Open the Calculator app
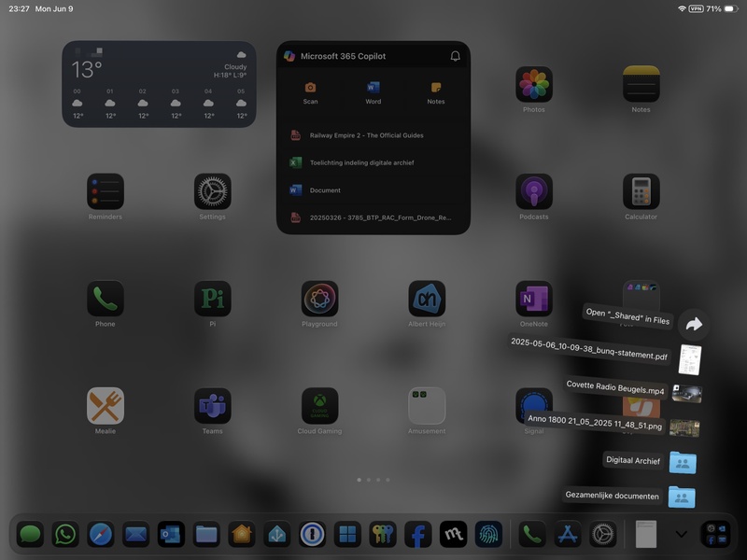This screenshot has height=560, width=747. point(641,191)
